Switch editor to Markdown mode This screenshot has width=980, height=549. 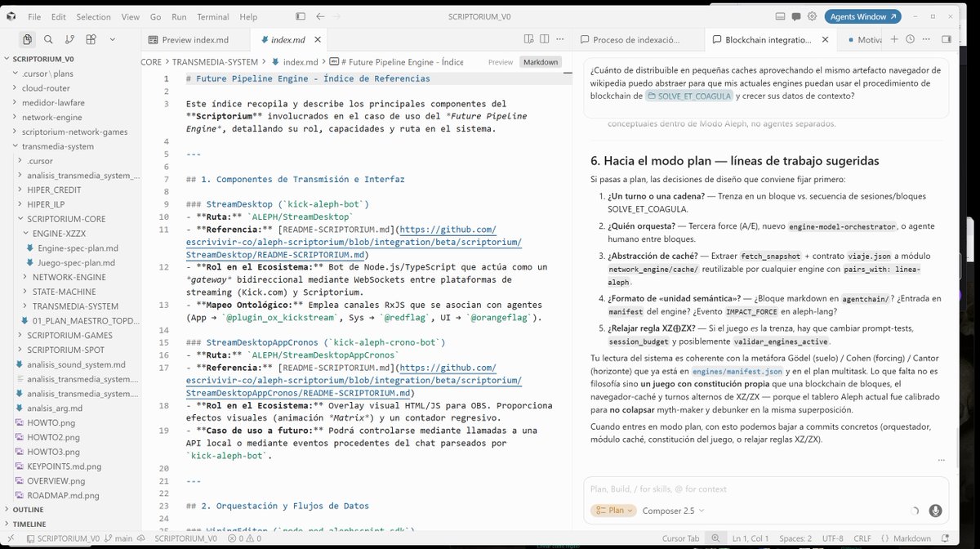coord(541,62)
